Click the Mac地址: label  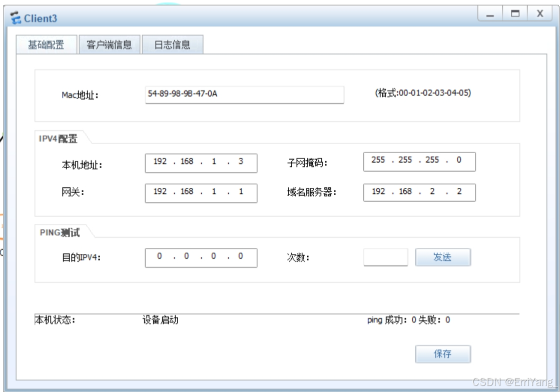[x=80, y=95]
